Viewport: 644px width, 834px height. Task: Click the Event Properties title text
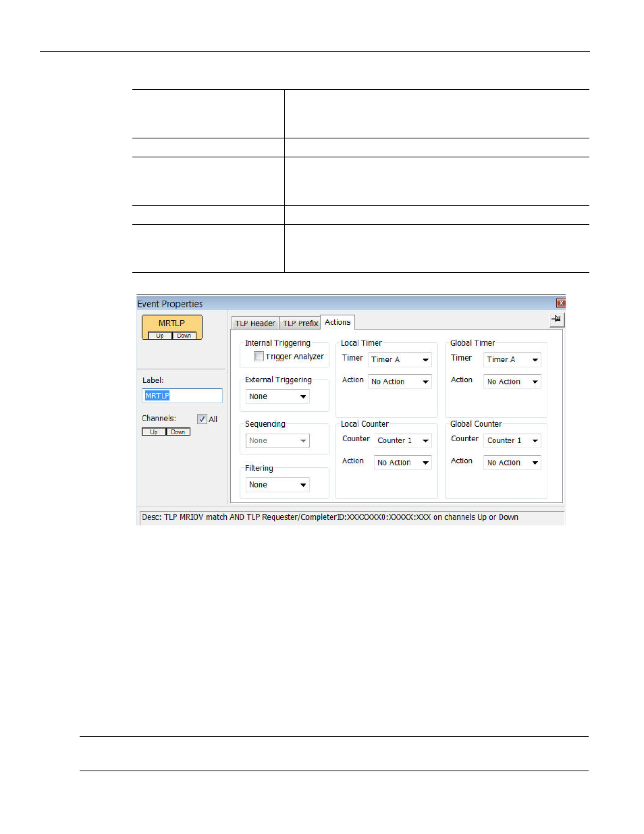coord(170,304)
